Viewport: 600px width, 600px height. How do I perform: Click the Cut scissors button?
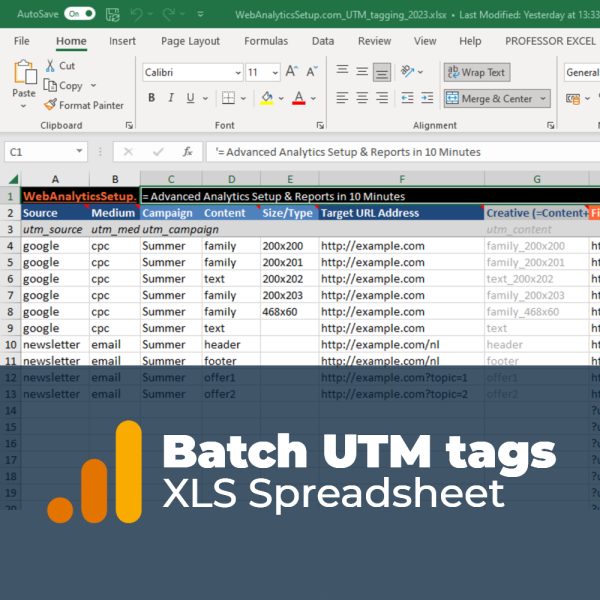[60, 66]
